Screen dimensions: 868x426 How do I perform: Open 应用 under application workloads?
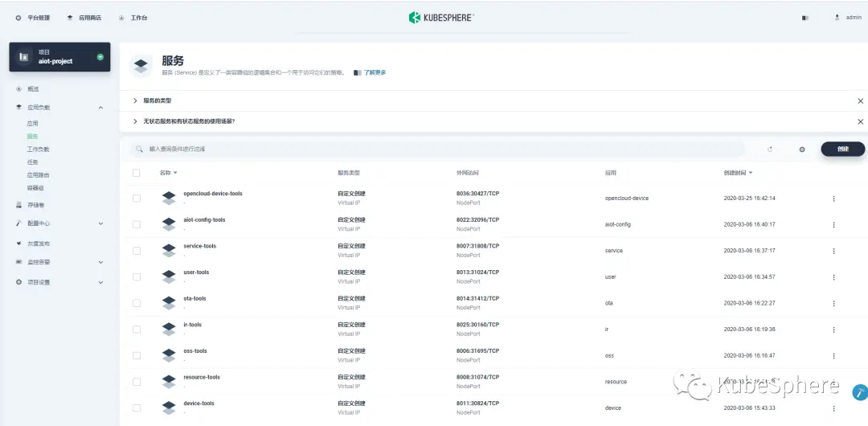[x=33, y=124]
